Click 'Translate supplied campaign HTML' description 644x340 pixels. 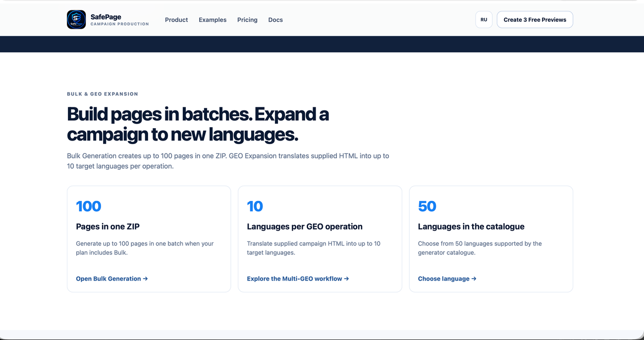tap(314, 248)
